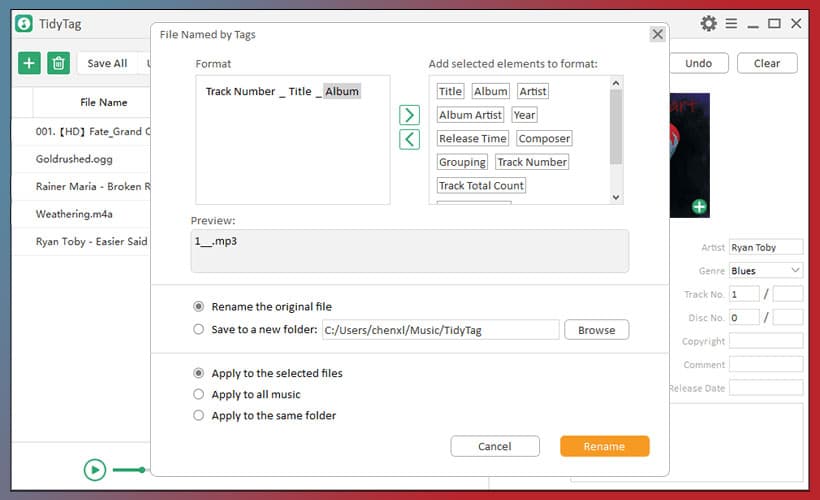
Task: Click highlighted Album in Format box
Action: click(342, 92)
